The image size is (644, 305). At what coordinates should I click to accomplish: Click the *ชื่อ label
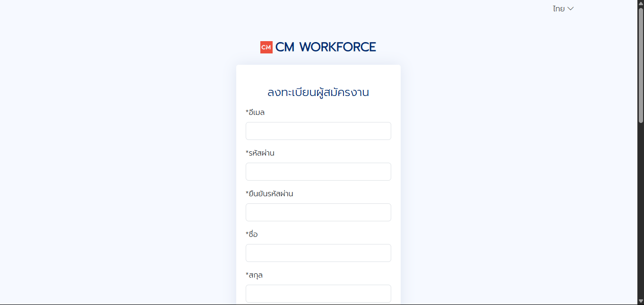tap(251, 234)
